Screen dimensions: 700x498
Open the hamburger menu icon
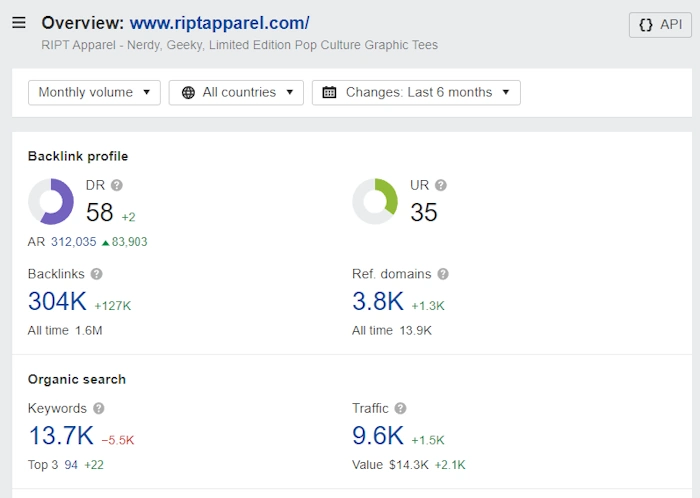coord(19,22)
